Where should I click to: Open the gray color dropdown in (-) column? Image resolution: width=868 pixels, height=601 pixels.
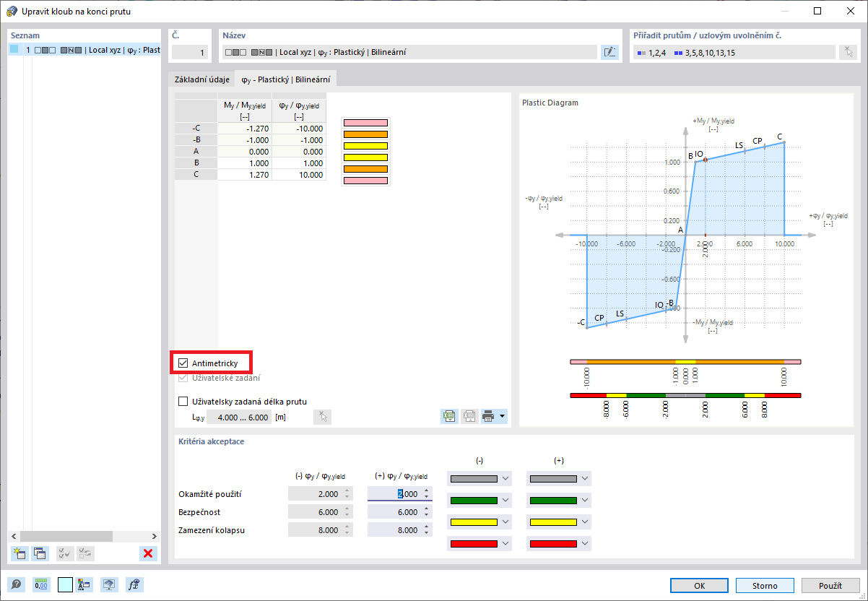(479, 478)
